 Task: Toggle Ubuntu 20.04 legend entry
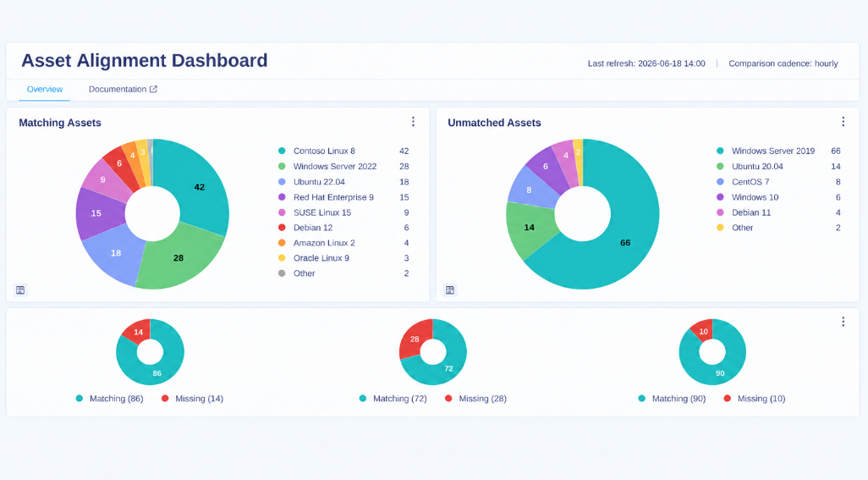point(778,167)
